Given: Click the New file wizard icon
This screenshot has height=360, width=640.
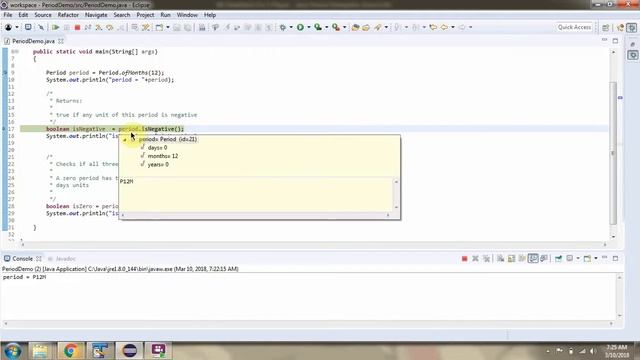Looking at the screenshot, I should [x=159, y=27].
